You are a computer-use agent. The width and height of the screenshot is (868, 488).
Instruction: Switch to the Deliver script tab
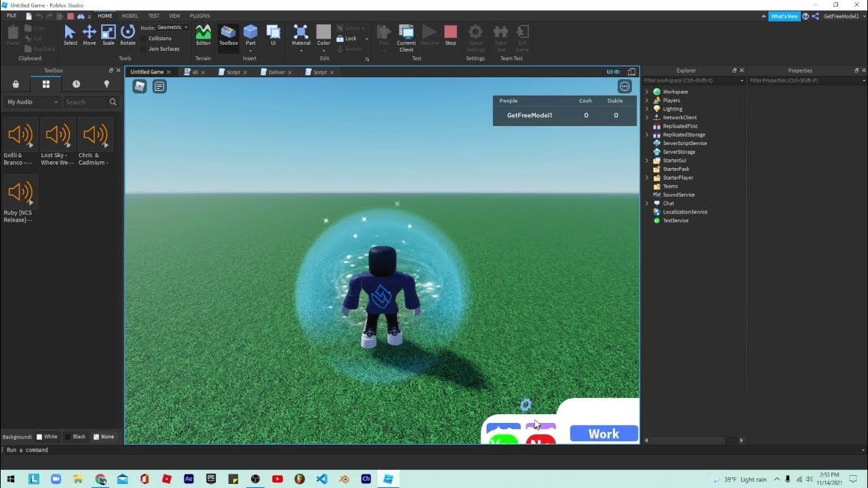(276, 72)
